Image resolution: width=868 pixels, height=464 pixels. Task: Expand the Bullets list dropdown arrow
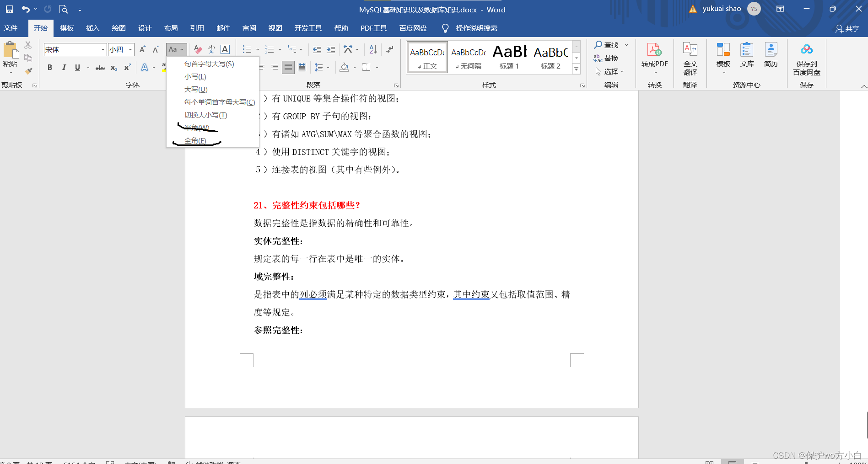[257, 49]
